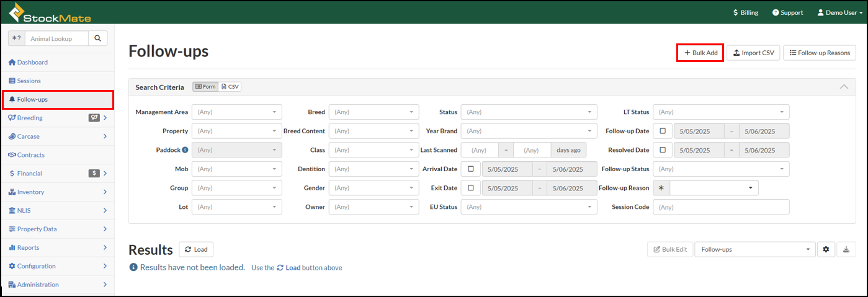Open the Management Area dropdown
The image size is (868, 297).
237,112
